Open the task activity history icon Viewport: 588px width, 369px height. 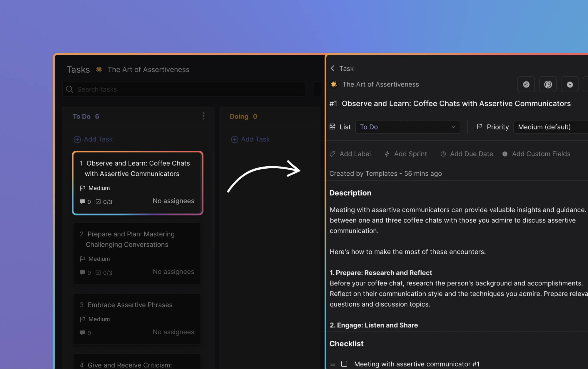tap(548, 84)
